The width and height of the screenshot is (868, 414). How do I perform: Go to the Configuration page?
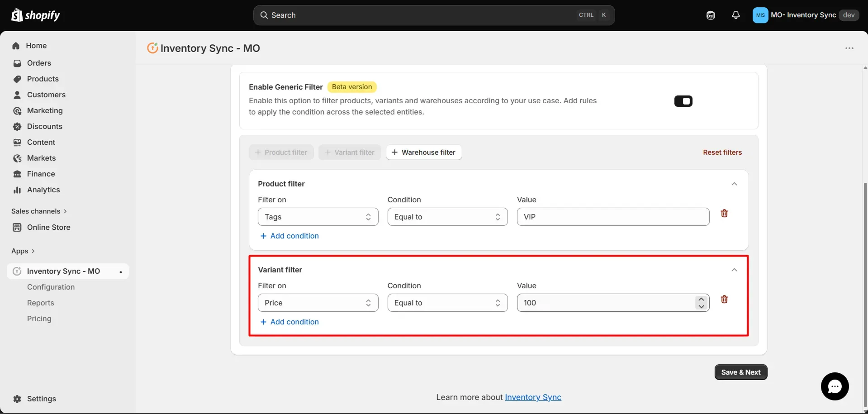tap(51, 287)
